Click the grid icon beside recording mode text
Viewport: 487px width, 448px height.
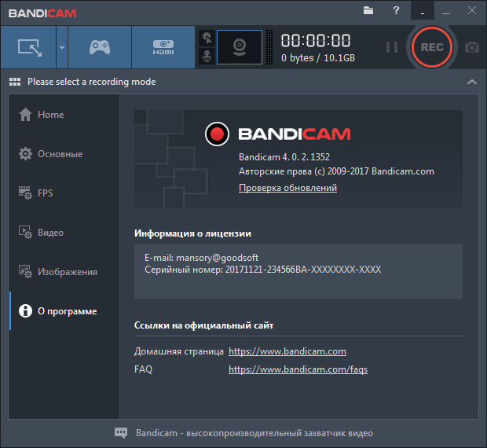15,82
